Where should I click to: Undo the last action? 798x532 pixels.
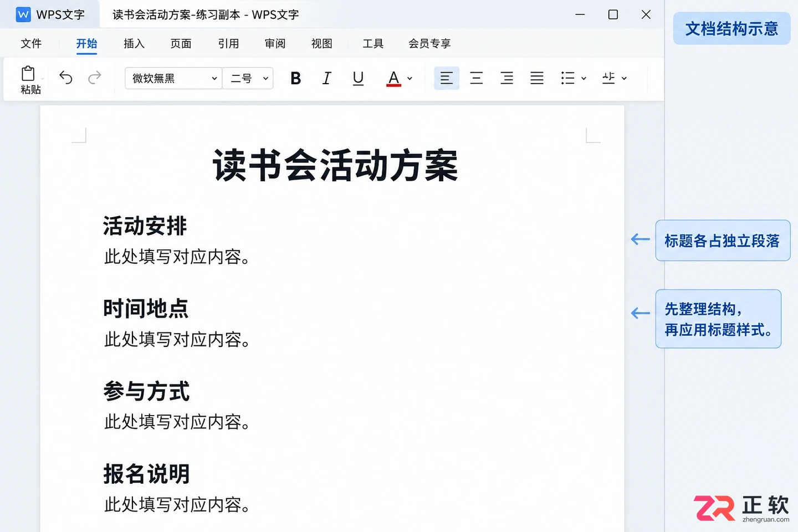[x=65, y=78]
